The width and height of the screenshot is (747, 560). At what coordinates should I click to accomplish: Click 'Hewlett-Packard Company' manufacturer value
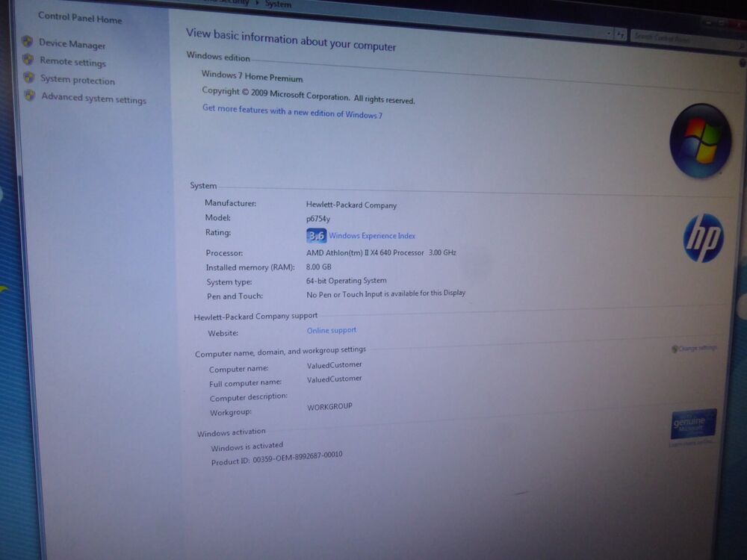click(x=352, y=205)
